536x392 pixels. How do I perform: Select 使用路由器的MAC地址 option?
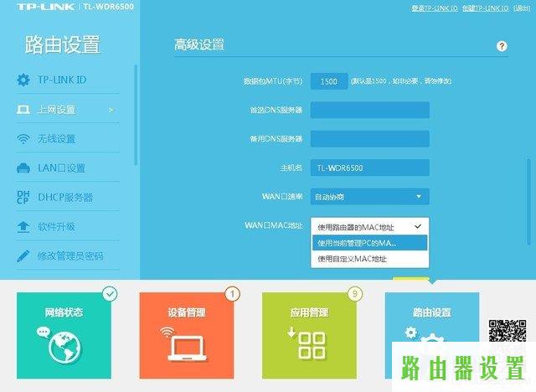click(370, 227)
